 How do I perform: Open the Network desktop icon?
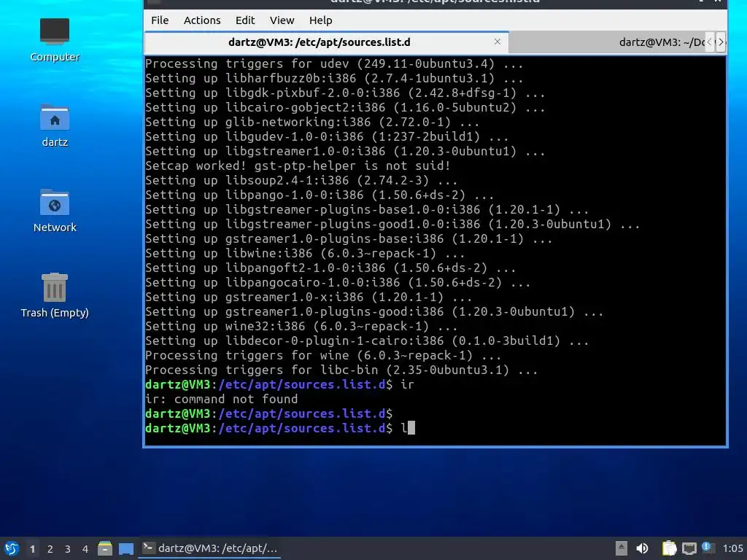click(54, 211)
